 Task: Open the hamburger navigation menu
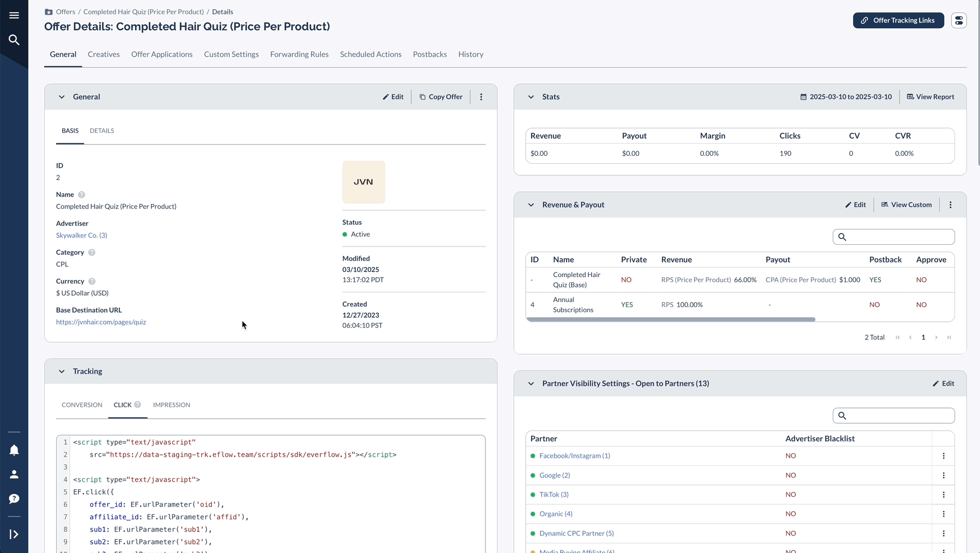[x=14, y=15]
